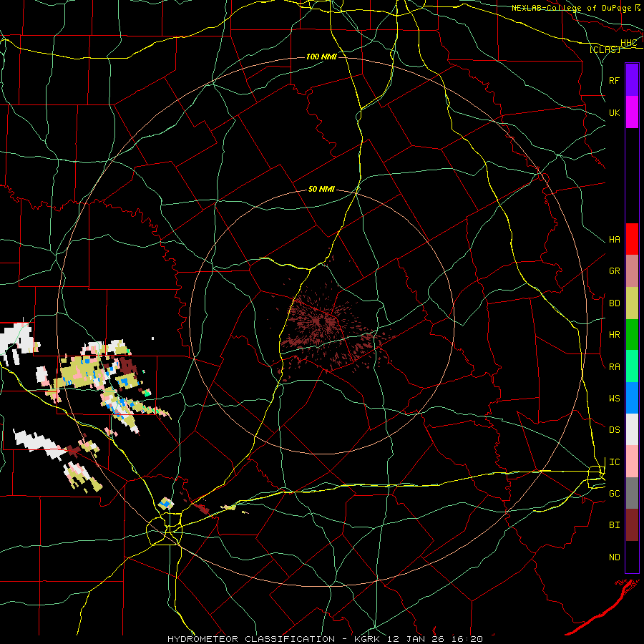This screenshot has height=644, width=644.
Task: Click the BD legend label
Action: point(614,303)
